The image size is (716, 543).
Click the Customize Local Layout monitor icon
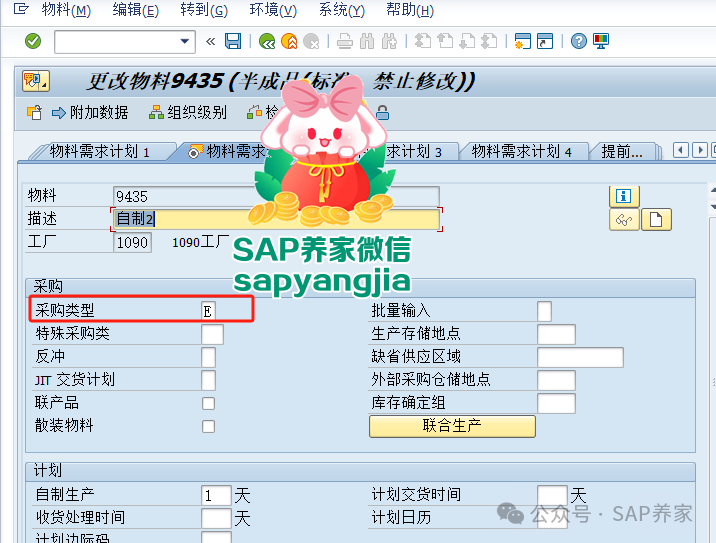click(601, 42)
